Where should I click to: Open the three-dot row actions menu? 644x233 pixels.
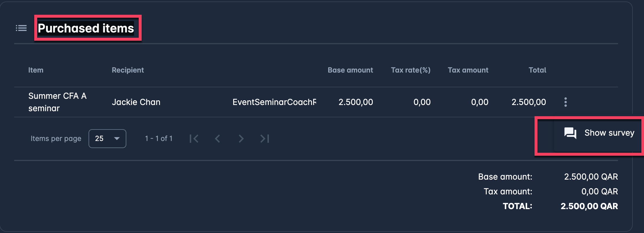(565, 102)
